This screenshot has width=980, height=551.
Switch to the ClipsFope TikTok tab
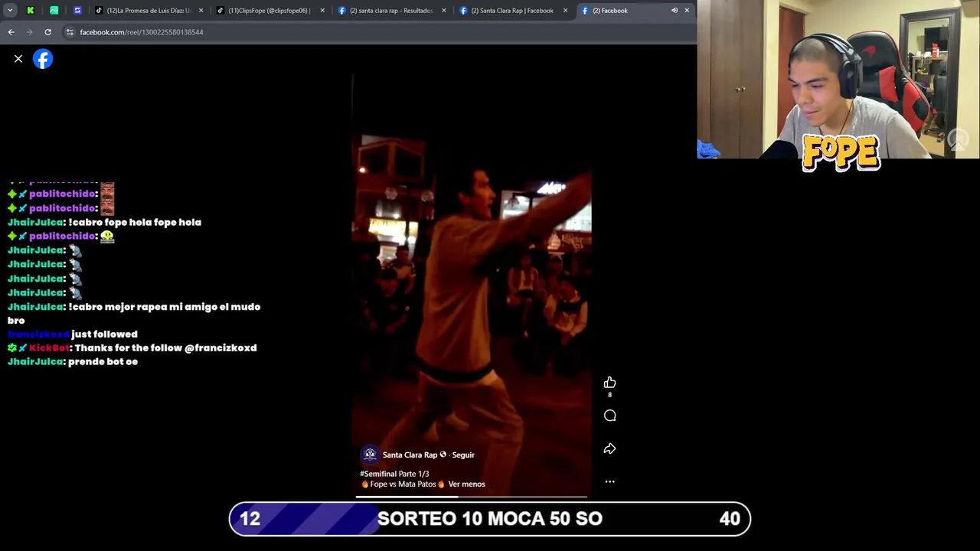[264, 11]
